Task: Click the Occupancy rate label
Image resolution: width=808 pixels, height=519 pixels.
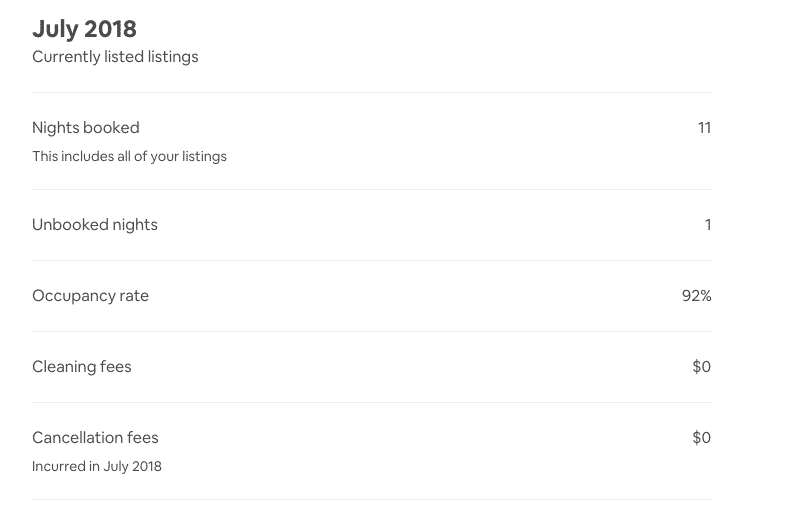Action: click(90, 296)
